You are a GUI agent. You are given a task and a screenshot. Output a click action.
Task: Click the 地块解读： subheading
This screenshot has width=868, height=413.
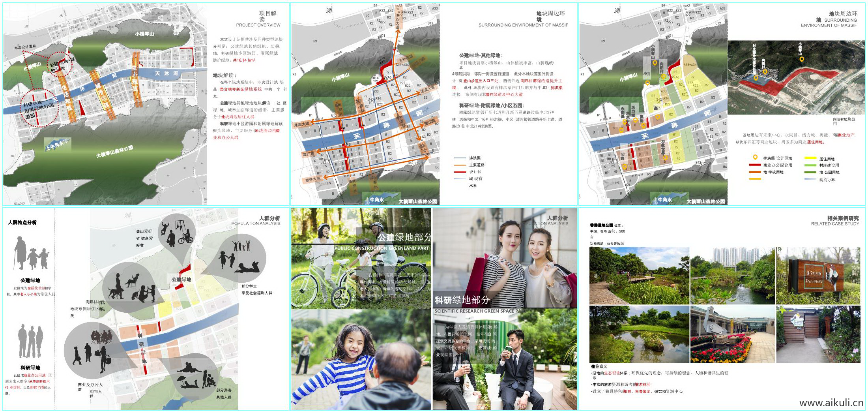[x=224, y=75]
